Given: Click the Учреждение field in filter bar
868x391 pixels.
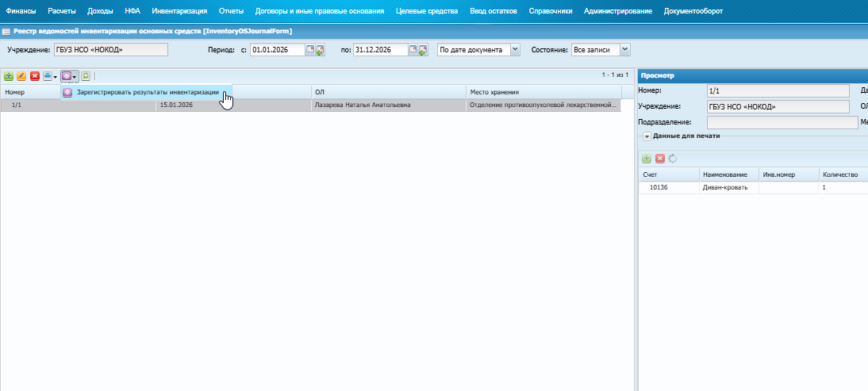Looking at the screenshot, I should [x=111, y=50].
